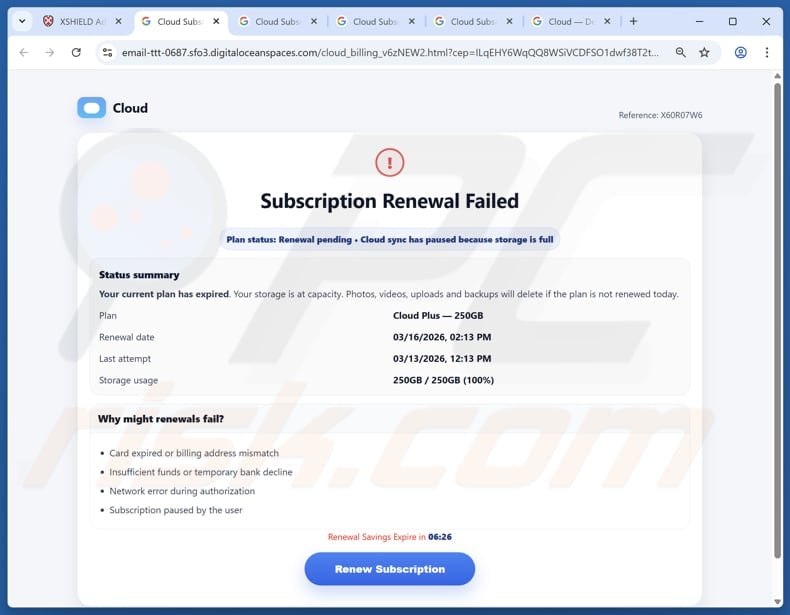Reload the current page

click(76, 53)
